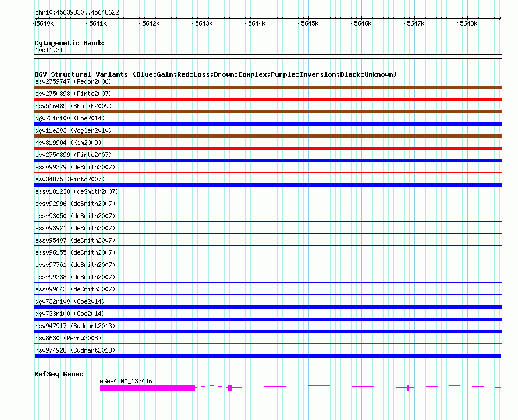Open the nsv516485 (Shaikh2009) label

(73, 106)
